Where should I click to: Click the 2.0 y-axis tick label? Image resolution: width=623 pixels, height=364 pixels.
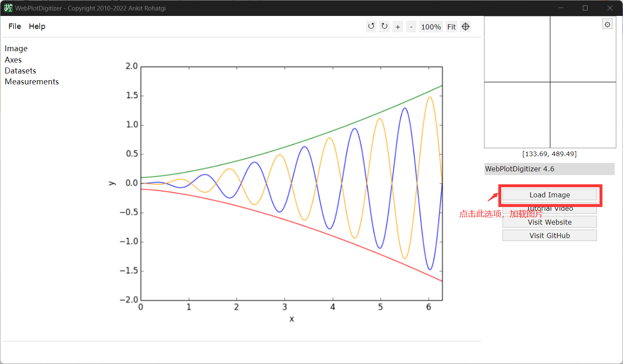pyautogui.click(x=132, y=66)
